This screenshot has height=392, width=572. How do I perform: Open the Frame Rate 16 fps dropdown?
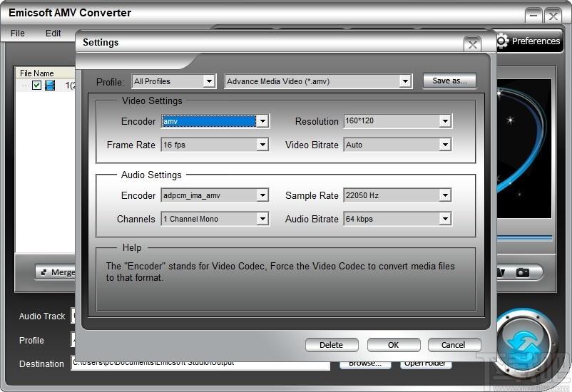[262, 145]
